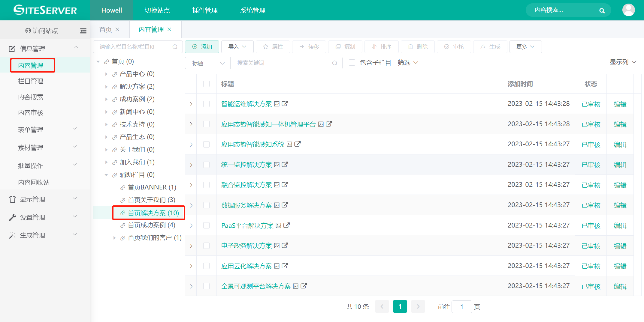The image size is (644, 322).
Task: Open the 更多 dropdown
Action: (x=525, y=47)
